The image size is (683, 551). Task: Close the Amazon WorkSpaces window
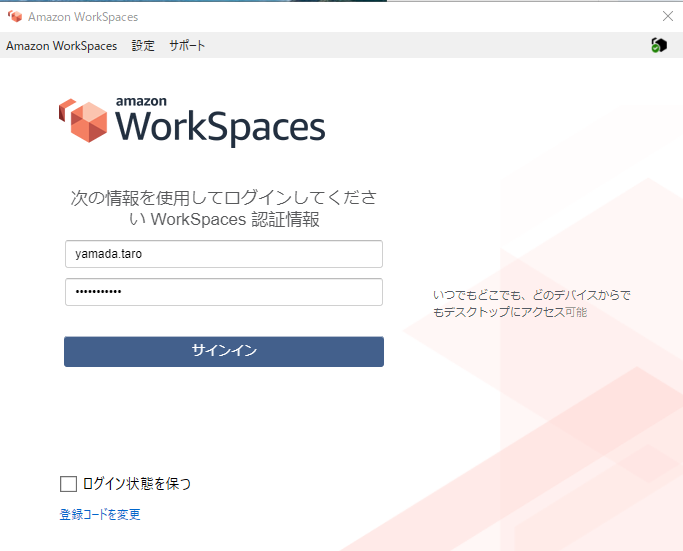pyautogui.click(x=667, y=16)
